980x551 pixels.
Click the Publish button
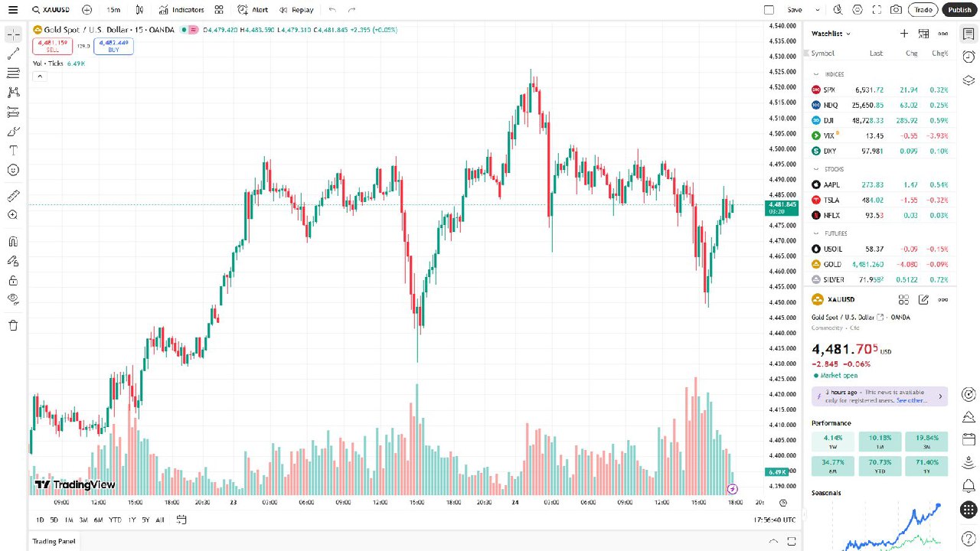coord(959,10)
